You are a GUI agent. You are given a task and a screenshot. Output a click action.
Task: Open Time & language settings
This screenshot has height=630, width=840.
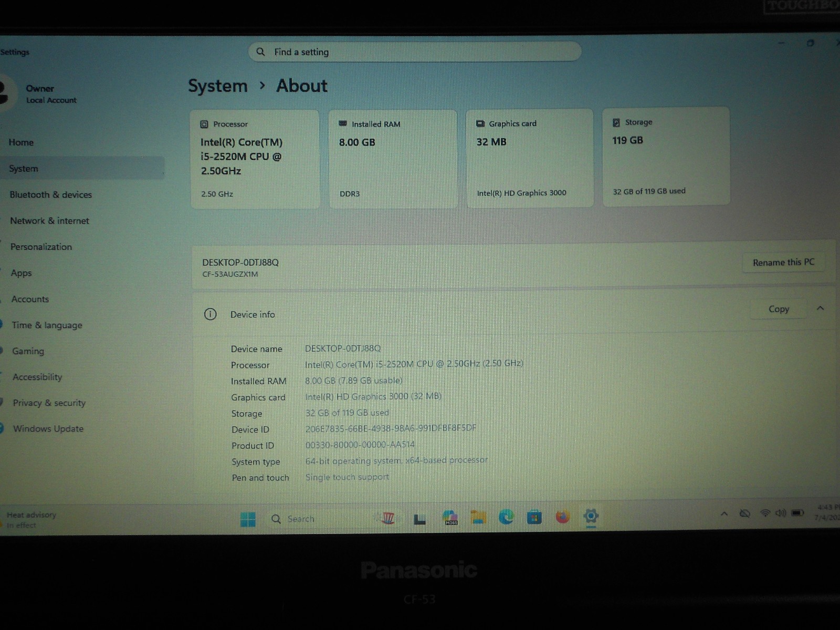(x=47, y=325)
